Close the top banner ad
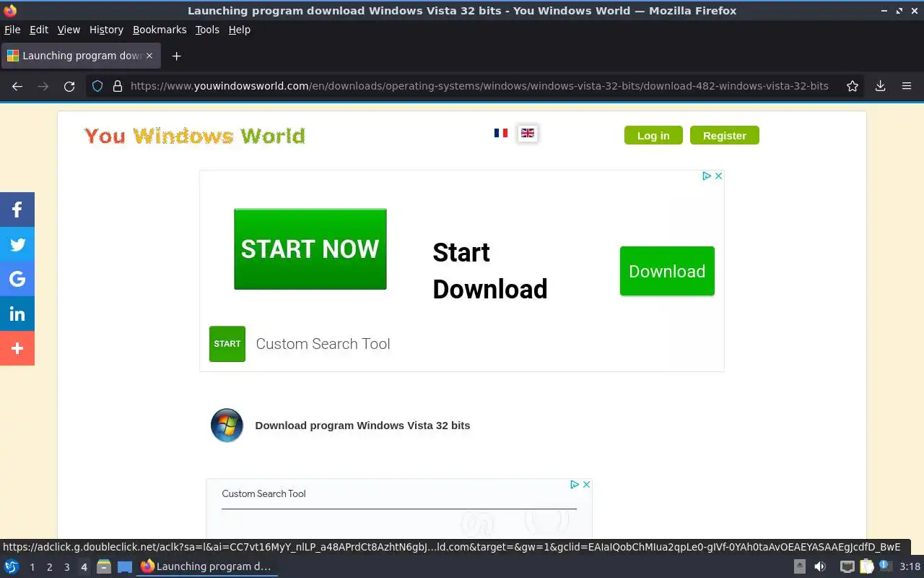The image size is (924, 578). 718,176
